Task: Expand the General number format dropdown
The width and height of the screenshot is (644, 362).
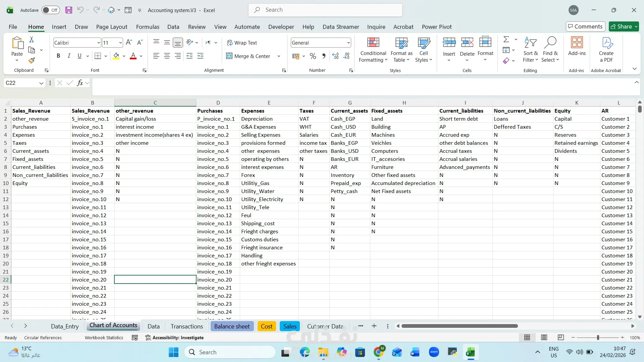Action: coord(348,43)
